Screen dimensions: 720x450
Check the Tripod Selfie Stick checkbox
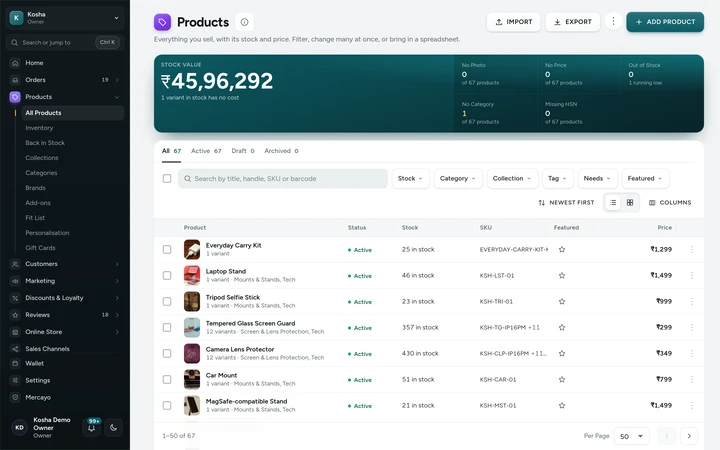(167, 302)
